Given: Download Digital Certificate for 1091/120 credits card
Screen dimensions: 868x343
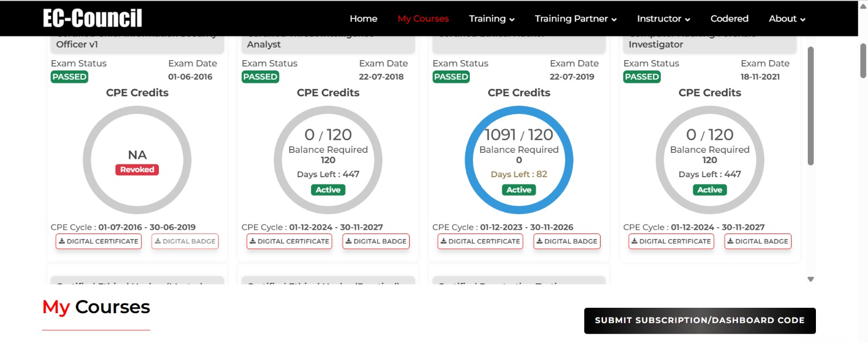Looking at the screenshot, I should pyautogui.click(x=481, y=241).
